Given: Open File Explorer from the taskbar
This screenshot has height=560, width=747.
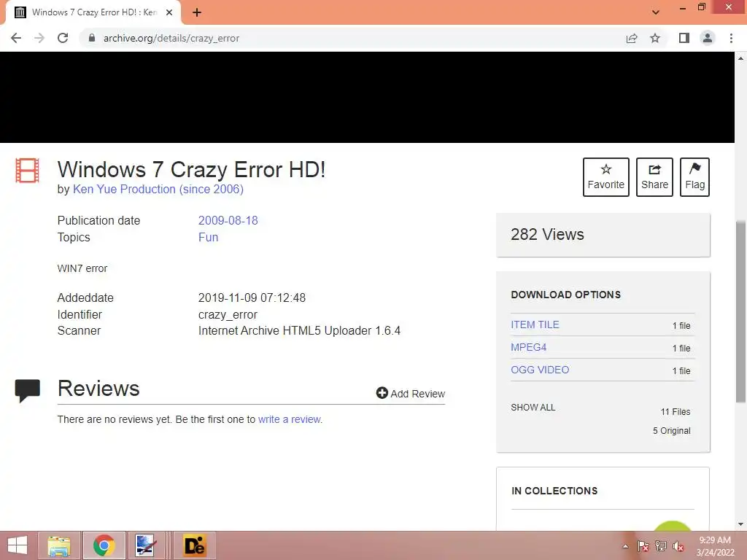Looking at the screenshot, I should click(59, 545).
